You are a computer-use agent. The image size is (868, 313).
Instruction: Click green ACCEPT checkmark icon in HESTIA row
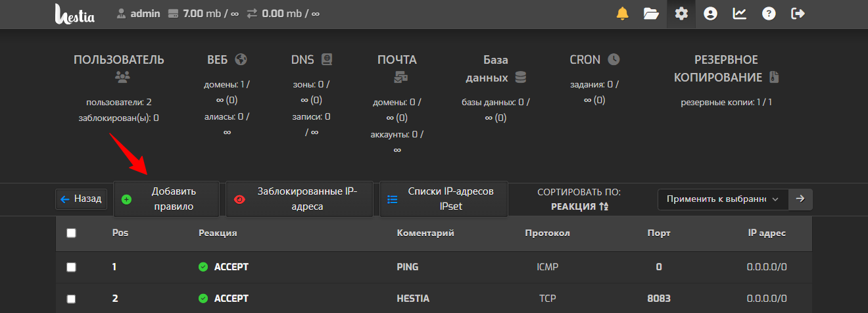click(203, 299)
